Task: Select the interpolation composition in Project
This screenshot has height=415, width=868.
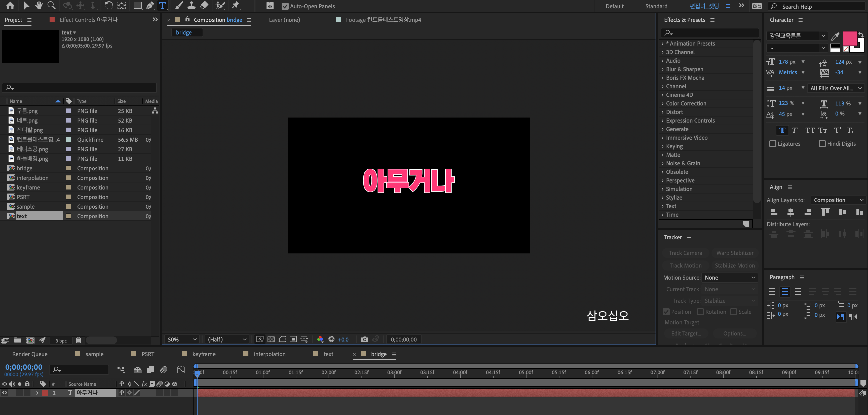Action: (32, 178)
